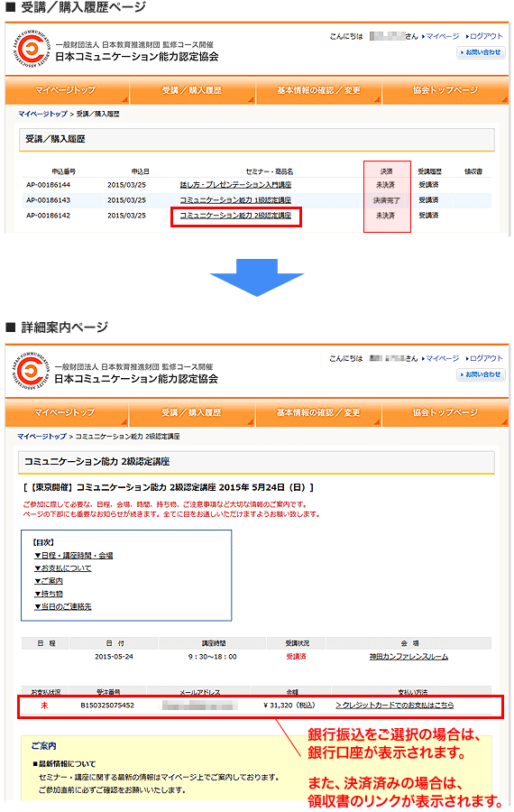Open マイページトップ tab on detail page
Image resolution: width=514 pixels, height=812 pixels.
66,412
